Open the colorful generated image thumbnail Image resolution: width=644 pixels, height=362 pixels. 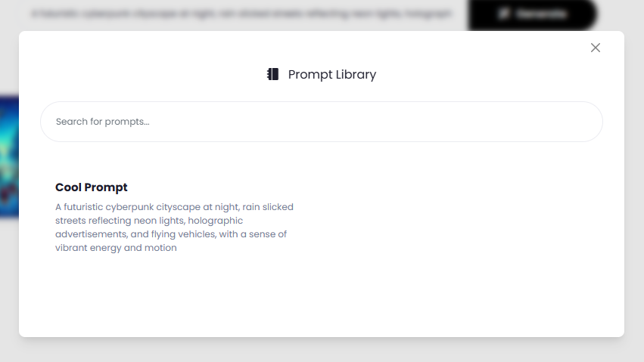[x=9, y=156]
